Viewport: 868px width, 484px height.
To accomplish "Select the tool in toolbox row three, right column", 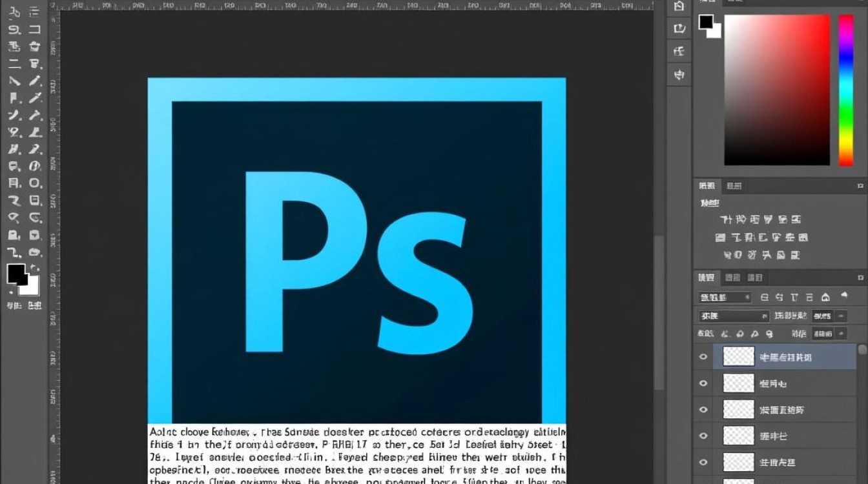I will (34, 46).
